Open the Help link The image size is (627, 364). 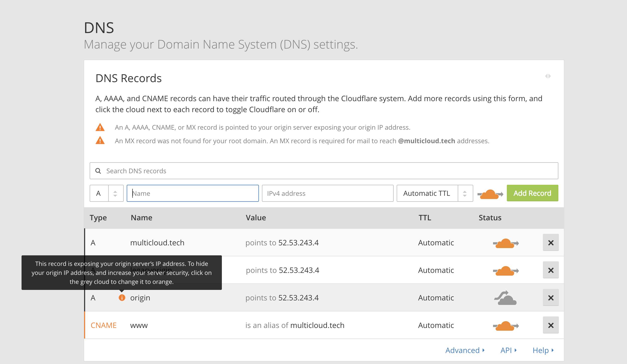[x=543, y=350]
